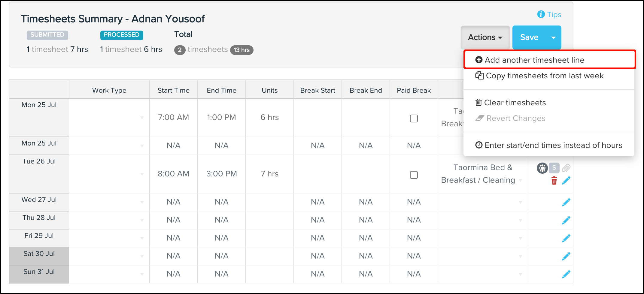Open the Actions dropdown button
Image resolution: width=644 pixels, height=294 pixels.
pos(485,37)
